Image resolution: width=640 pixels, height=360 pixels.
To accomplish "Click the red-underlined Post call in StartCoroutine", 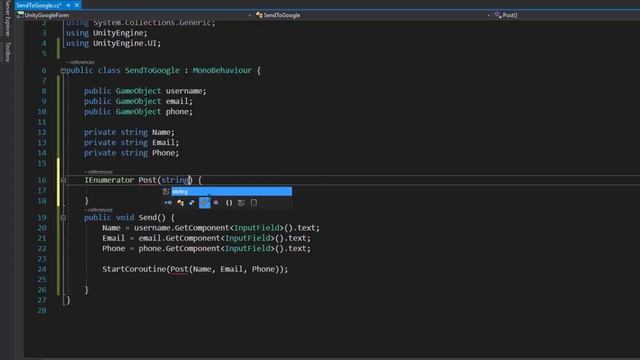I will coord(179,269).
